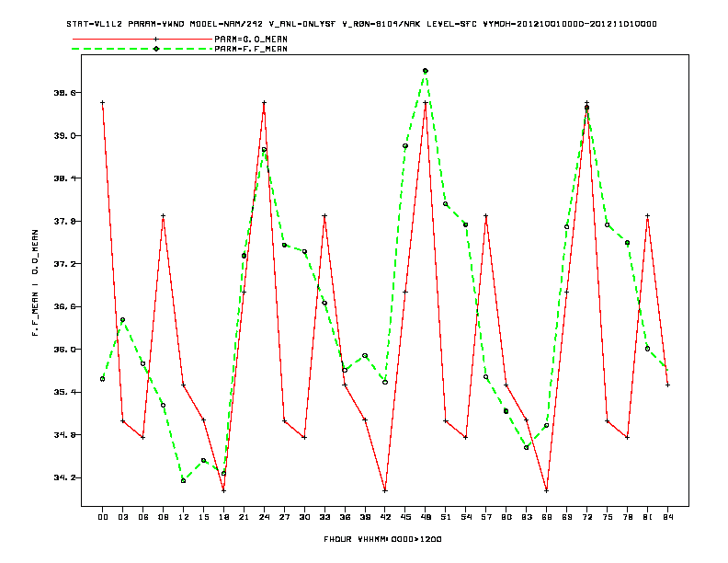
Task: Click the chart title starting STAT=VL1L2
Action: pos(361,24)
